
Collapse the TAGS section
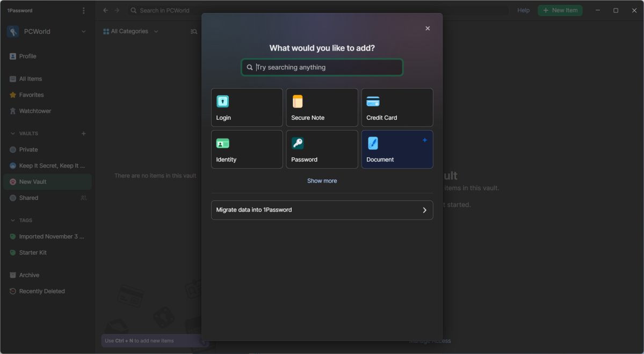pyautogui.click(x=12, y=220)
